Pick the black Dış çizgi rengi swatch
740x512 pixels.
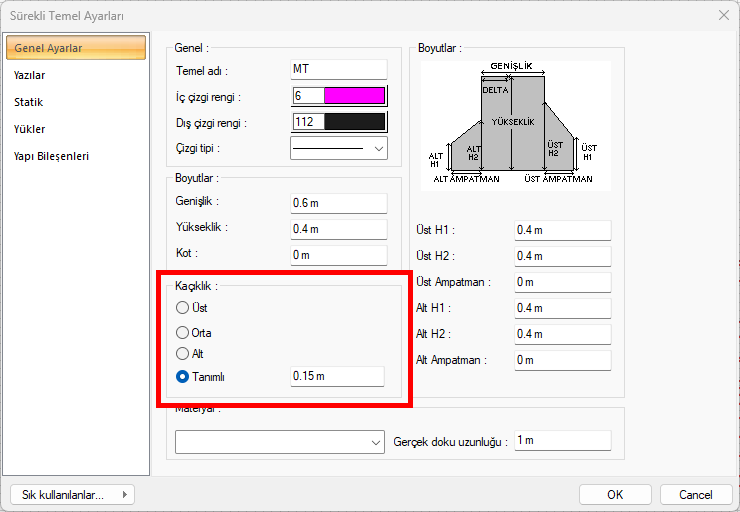click(354, 122)
